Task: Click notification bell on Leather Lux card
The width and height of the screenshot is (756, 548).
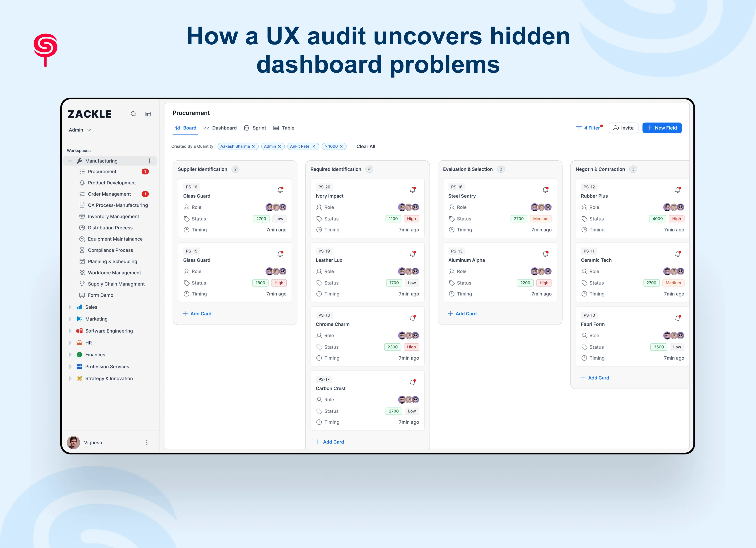Action: click(x=413, y=254)
